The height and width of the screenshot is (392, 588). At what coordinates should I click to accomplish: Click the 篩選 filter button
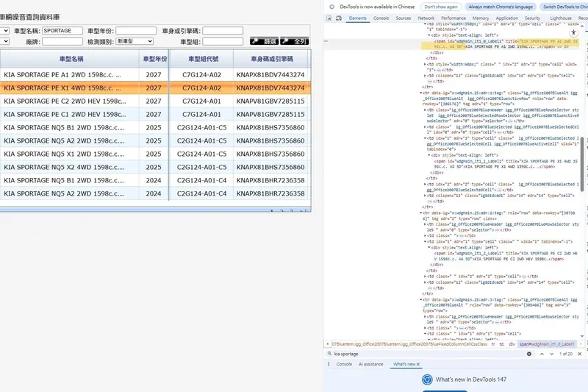click(264, 42)
